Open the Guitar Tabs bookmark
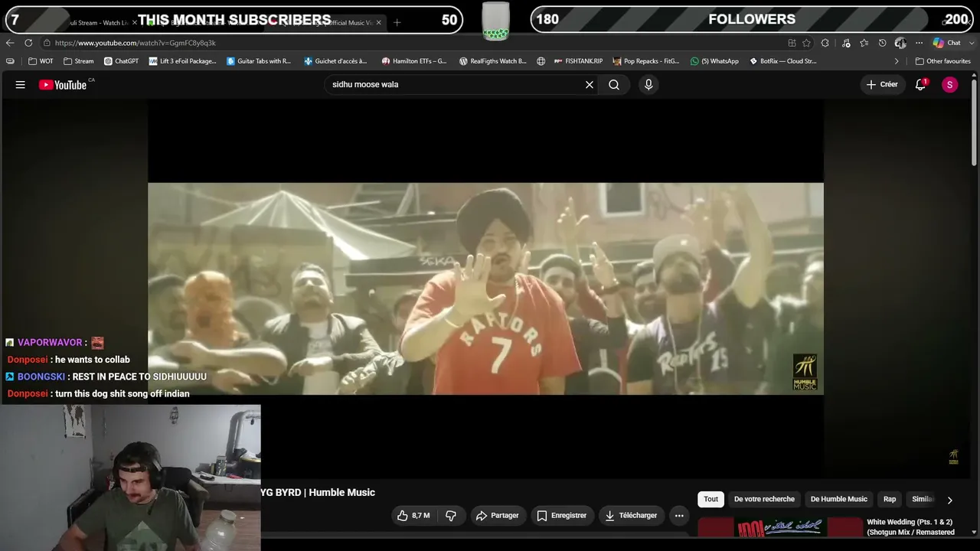This screenshot has height=551, width=980. click(x=259, y=61)
